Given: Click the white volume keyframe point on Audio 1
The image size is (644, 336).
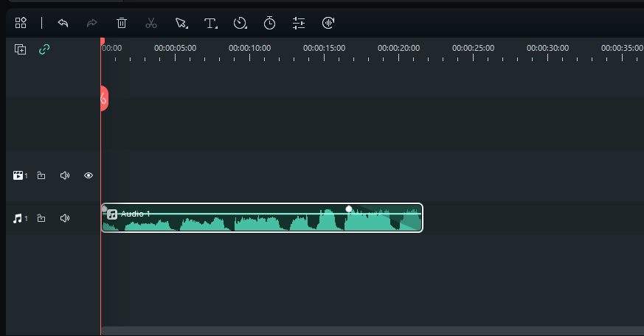Looking at the screenshot, I should [349, 209].
